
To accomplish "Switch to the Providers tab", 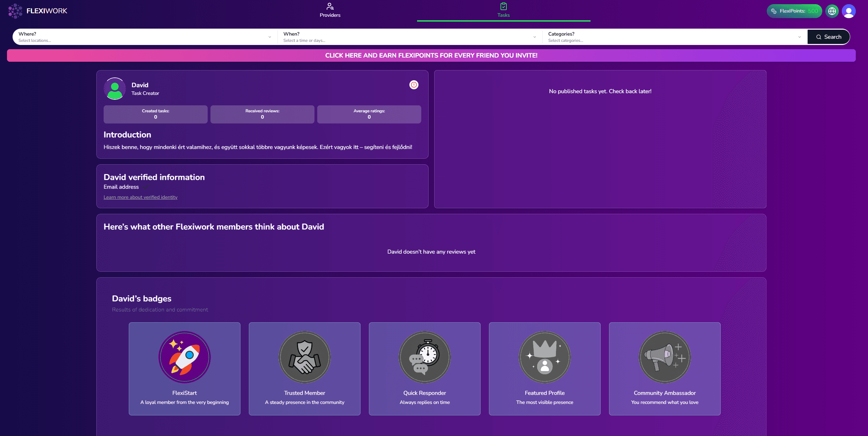I will pos(330,10).
